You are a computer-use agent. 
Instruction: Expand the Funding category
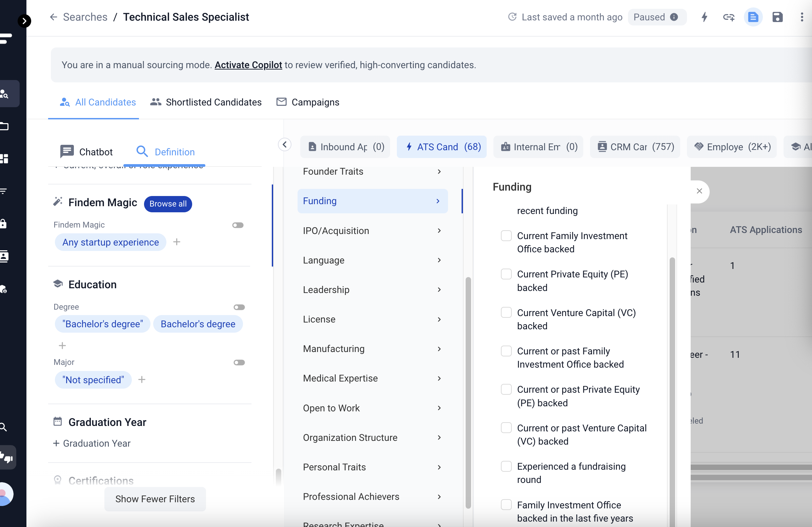coord(372,201)
